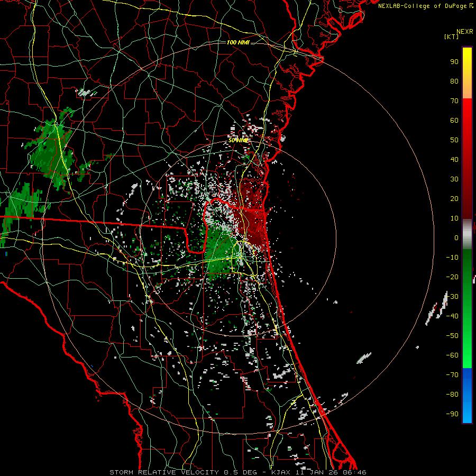
Task: Click the positive 10 knot scale label
Action: (454, 218)
